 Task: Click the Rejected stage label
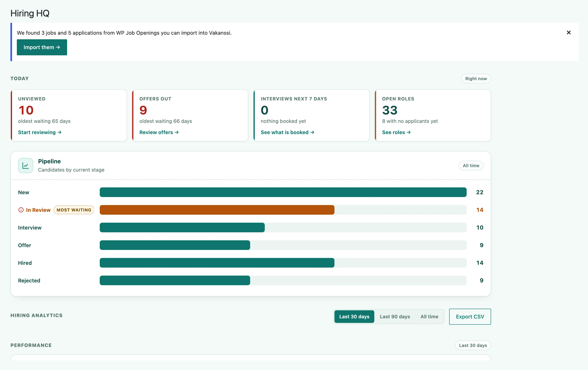[29, 281]
